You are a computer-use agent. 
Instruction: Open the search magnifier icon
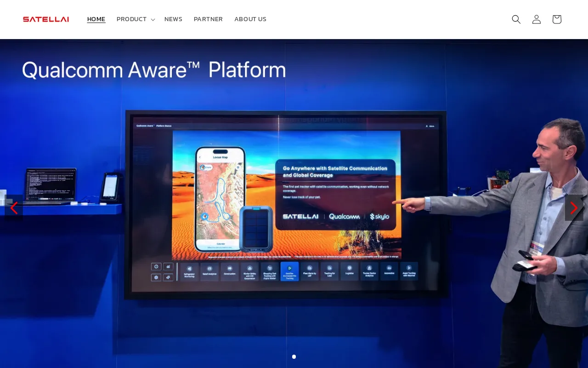[x=516, y=19]
